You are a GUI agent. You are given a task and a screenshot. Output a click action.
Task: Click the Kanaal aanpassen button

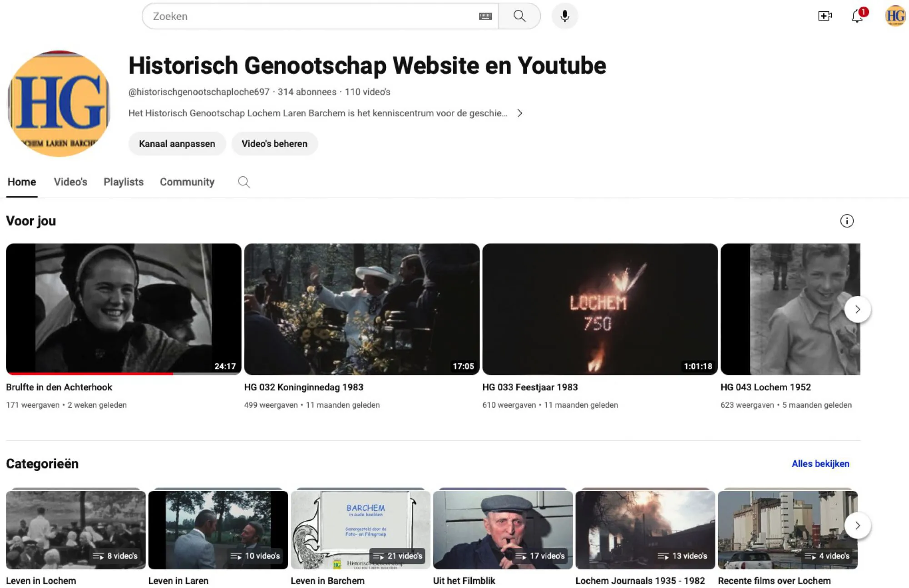pyautogui.click(x=177, y=144)
